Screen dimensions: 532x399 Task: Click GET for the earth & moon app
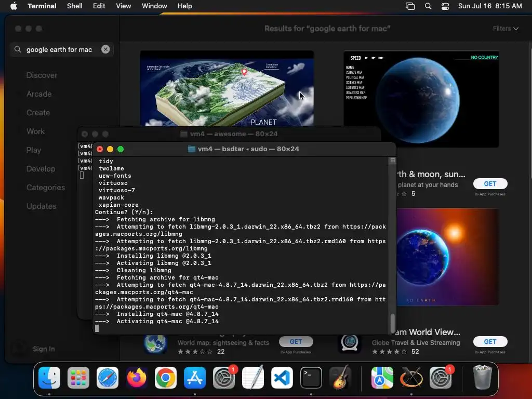tap(490, 183)
